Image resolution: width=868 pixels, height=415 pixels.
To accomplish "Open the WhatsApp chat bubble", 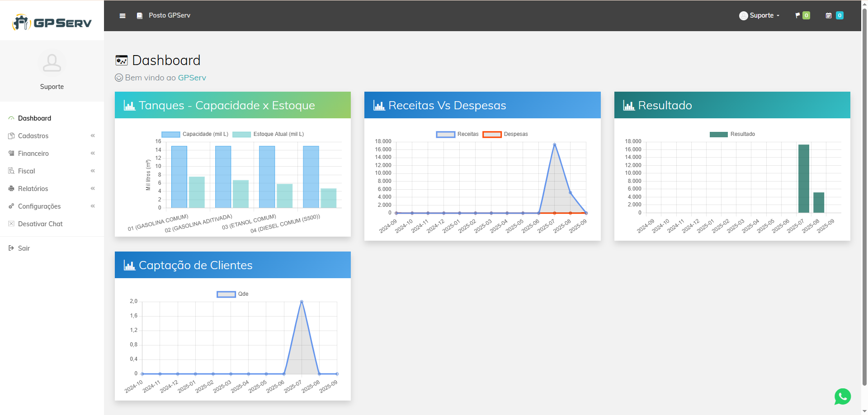I will coord(842,396).
